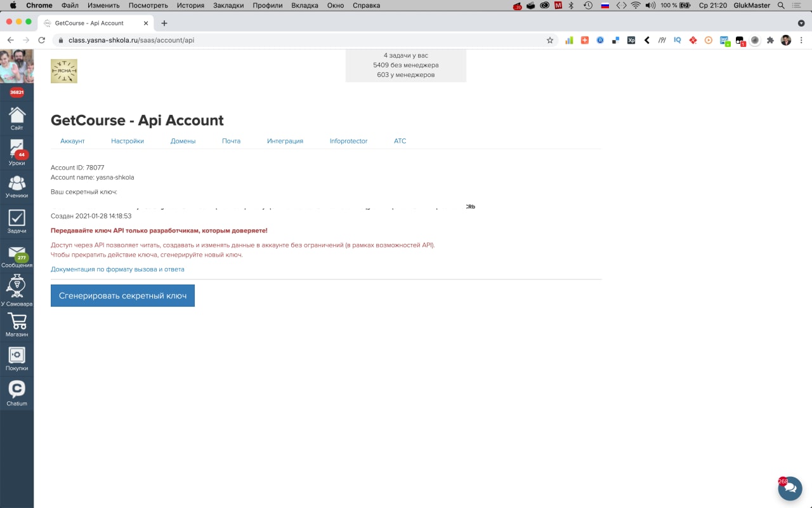This screenshot has height=508, width=812.
Task: Open the Закладки menu in menu bar
Action: [228, 5]
